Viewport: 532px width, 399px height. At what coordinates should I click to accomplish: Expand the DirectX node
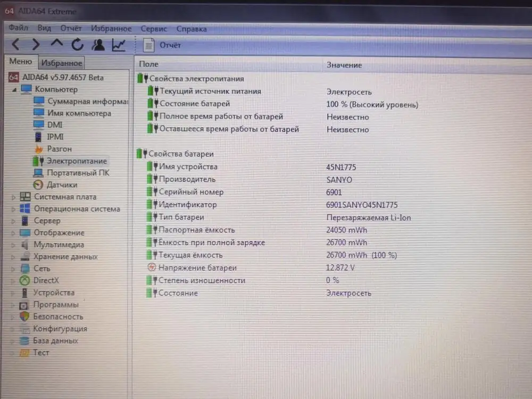point(13,281)
